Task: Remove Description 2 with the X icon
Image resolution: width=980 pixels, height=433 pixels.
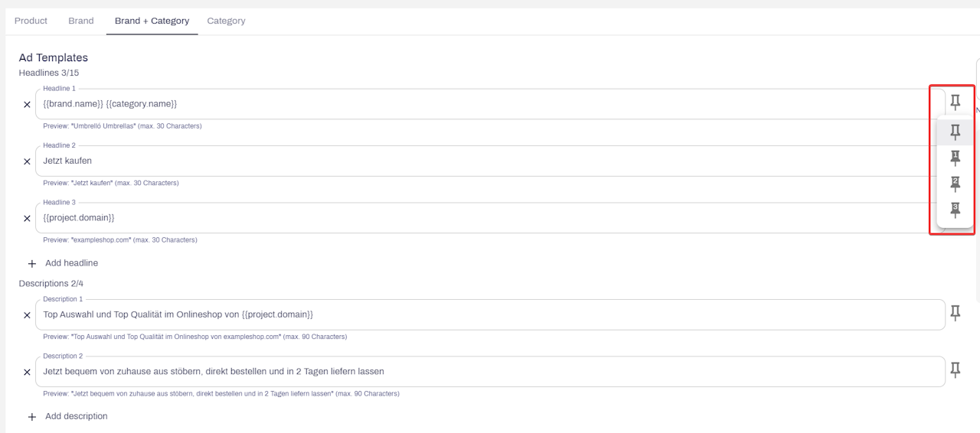Action: [27, 373]
